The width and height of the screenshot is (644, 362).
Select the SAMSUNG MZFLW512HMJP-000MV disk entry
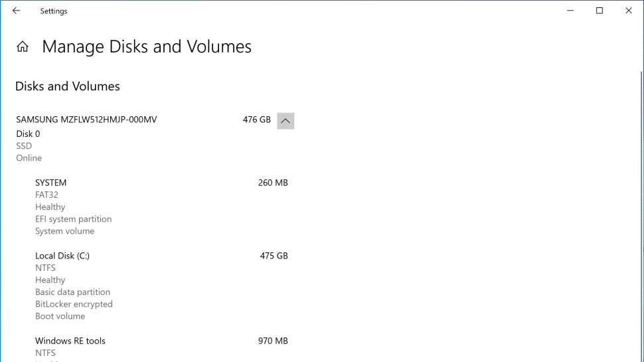pyautogui.click(x=86, y=120)
